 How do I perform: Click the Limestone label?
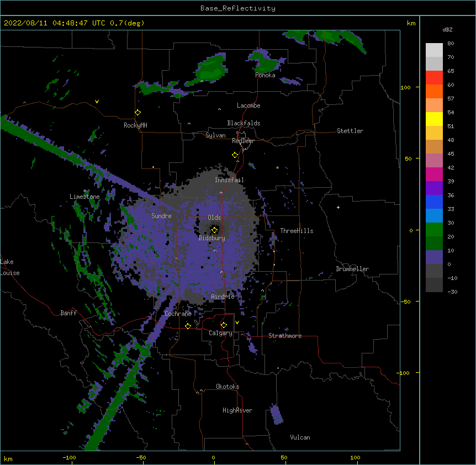pyautogui.click(x=84, y=197)
